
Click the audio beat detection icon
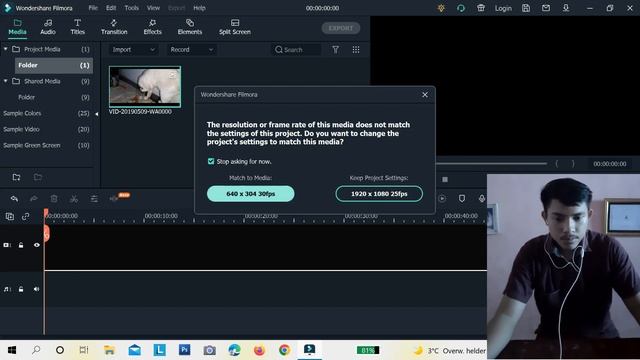(115, 199)
